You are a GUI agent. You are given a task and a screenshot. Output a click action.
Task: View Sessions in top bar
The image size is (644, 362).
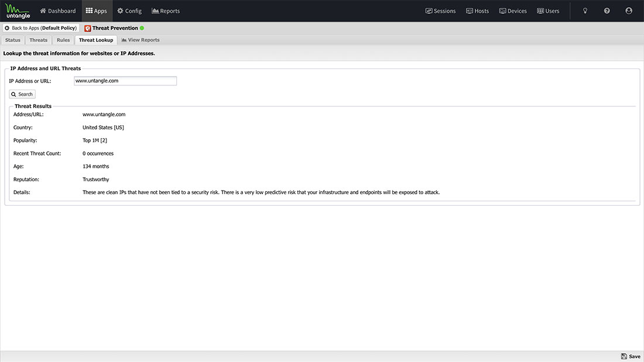click(x=440, y=11)
